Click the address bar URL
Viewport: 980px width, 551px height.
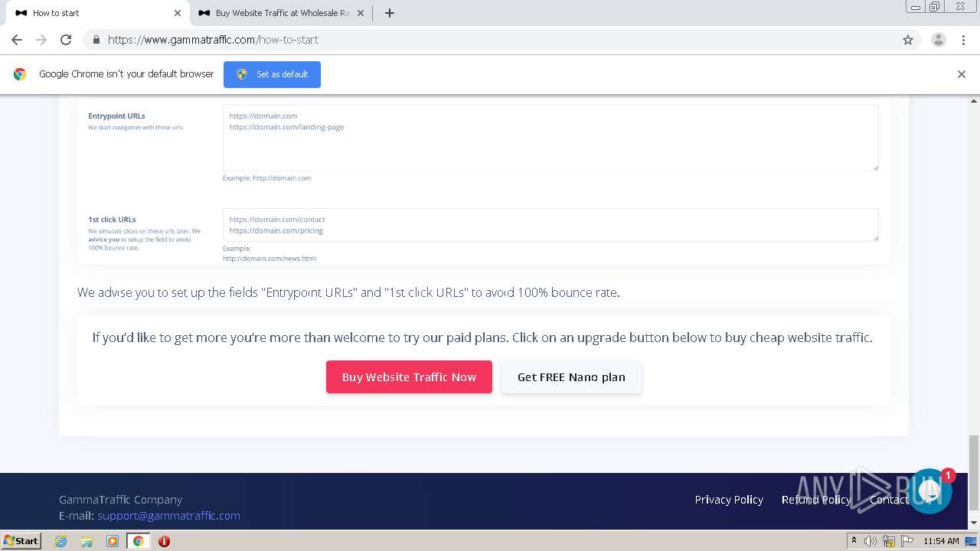click(x=213, y=40)
